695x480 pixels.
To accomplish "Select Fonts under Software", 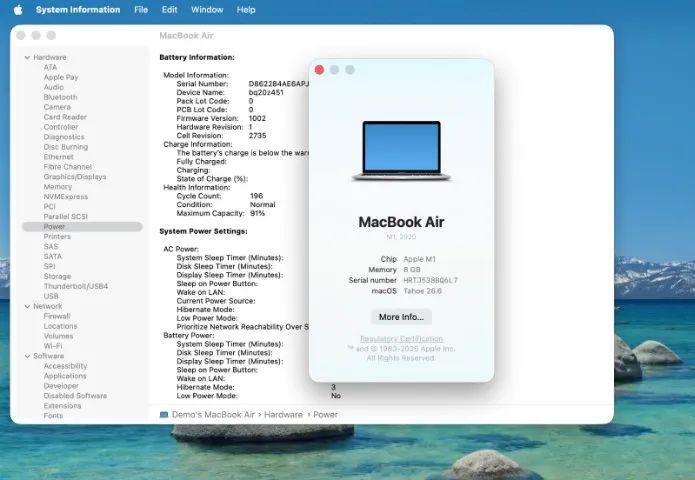I will (53, 416).
